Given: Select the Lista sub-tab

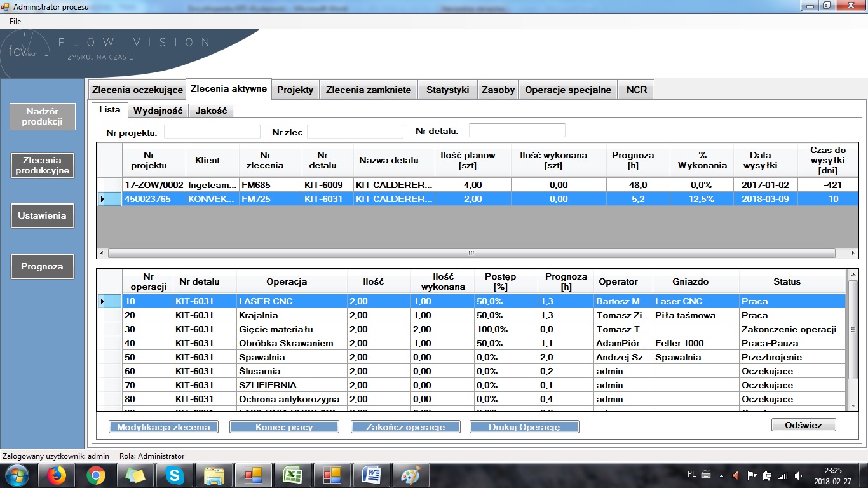Looking at the screenshot, I should (110, 109).
